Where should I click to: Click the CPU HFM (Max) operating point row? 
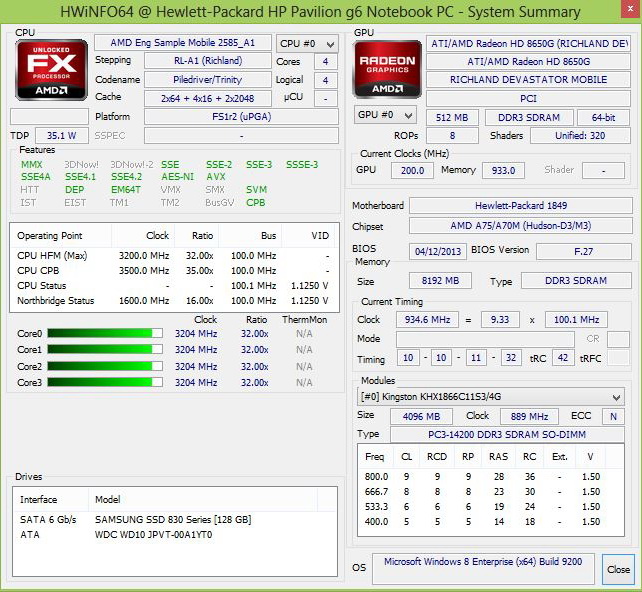(x=174, y=256)
